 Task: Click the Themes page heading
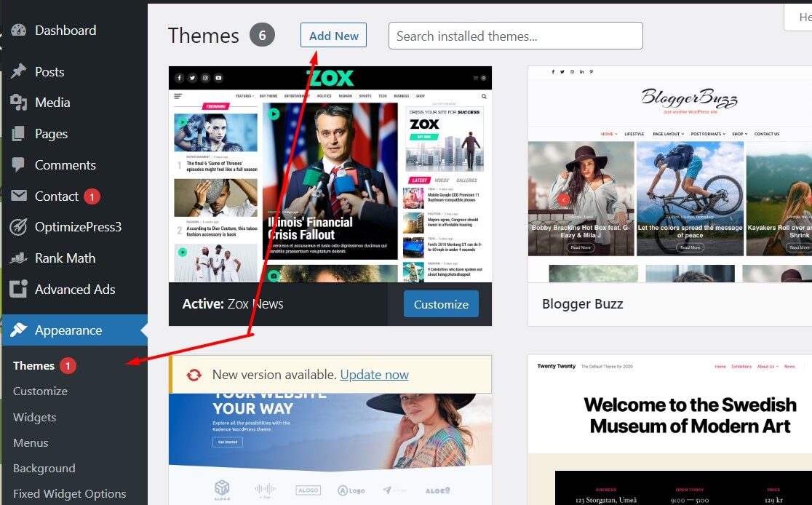coord(204,36)
